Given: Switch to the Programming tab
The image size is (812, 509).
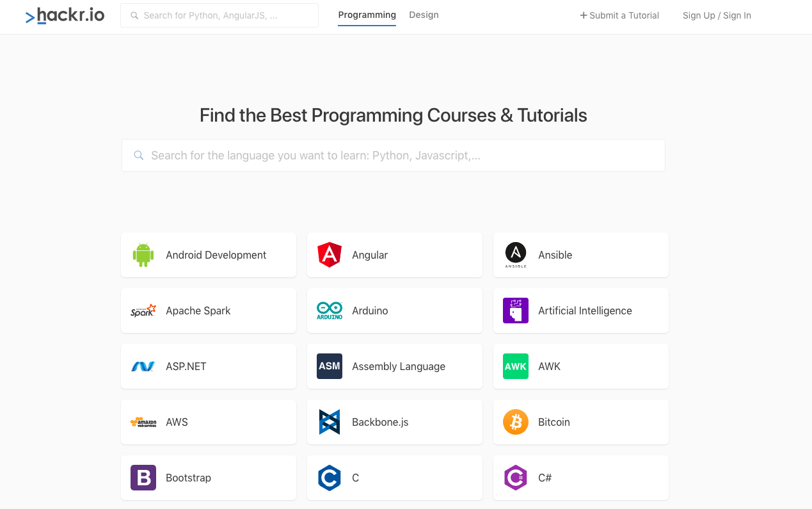Looking at the screenshot, I should 367,15.
